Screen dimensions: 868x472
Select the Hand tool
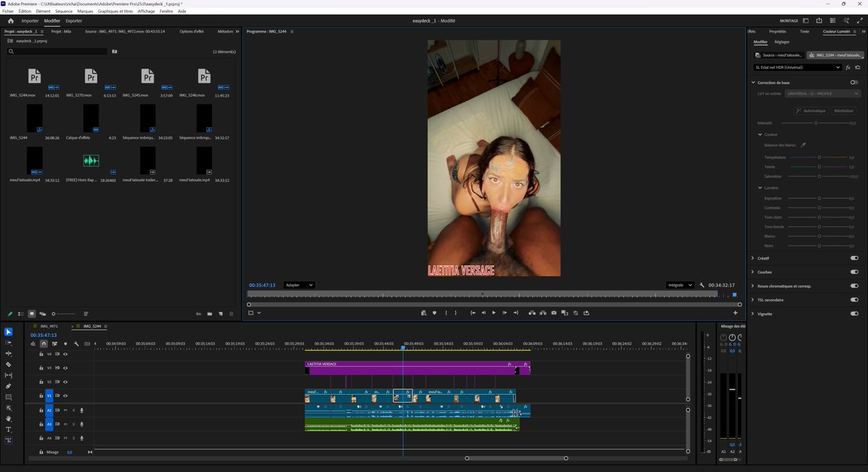(x=9, y=419)
